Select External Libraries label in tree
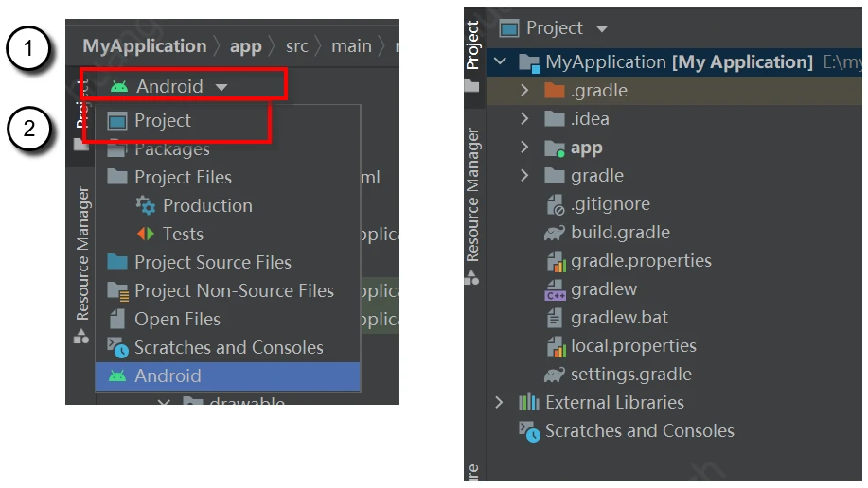This screenshot has width=868, height=488. pyautogui.click(x=614, y=402)
